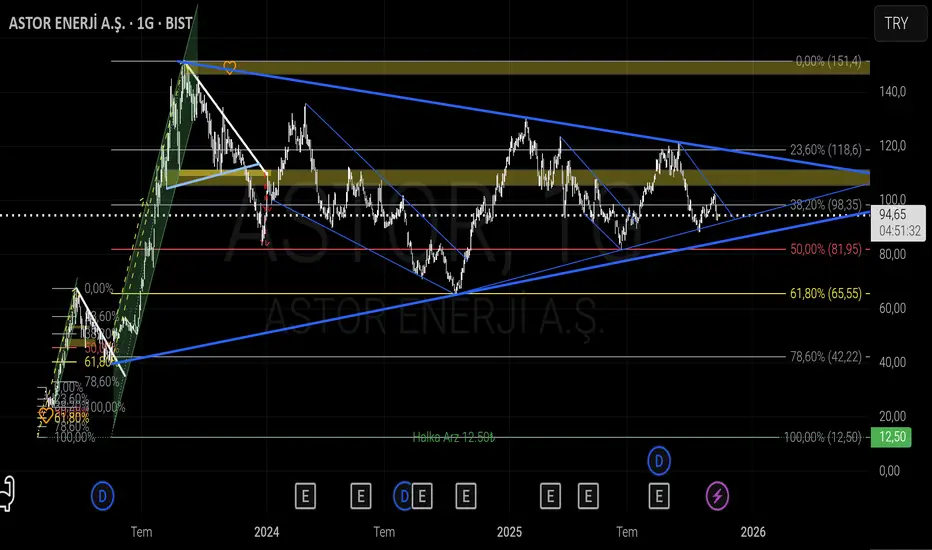The image size is (932, 550).
Task: Click the 0,00 price scale value
Action: [889, 470]
